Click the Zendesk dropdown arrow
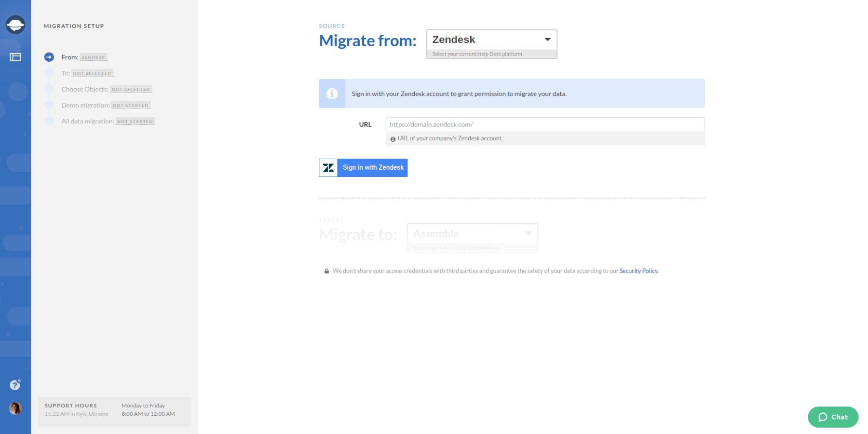Viewport: 868px width, 434px height. [x=547, y=40]
